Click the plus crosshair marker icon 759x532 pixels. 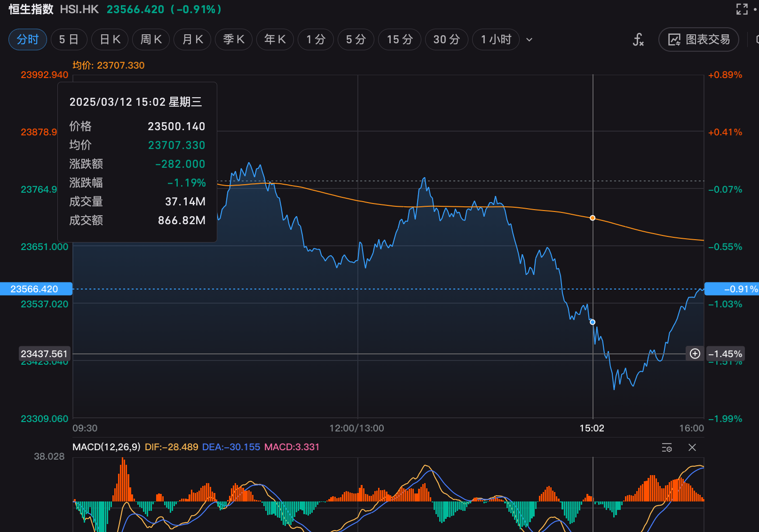tap(695, 353)
